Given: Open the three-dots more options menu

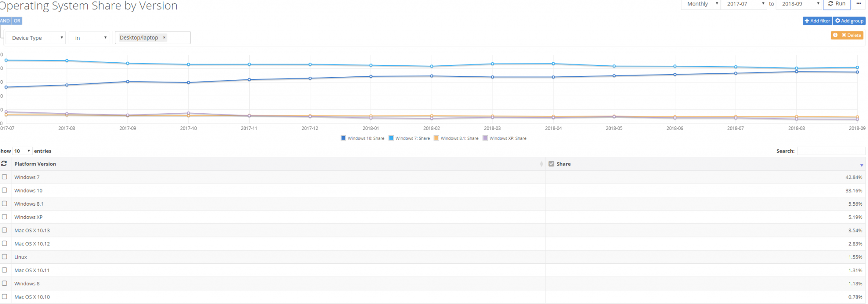Looking at the screenshot, I should click(x=859, y=4).
